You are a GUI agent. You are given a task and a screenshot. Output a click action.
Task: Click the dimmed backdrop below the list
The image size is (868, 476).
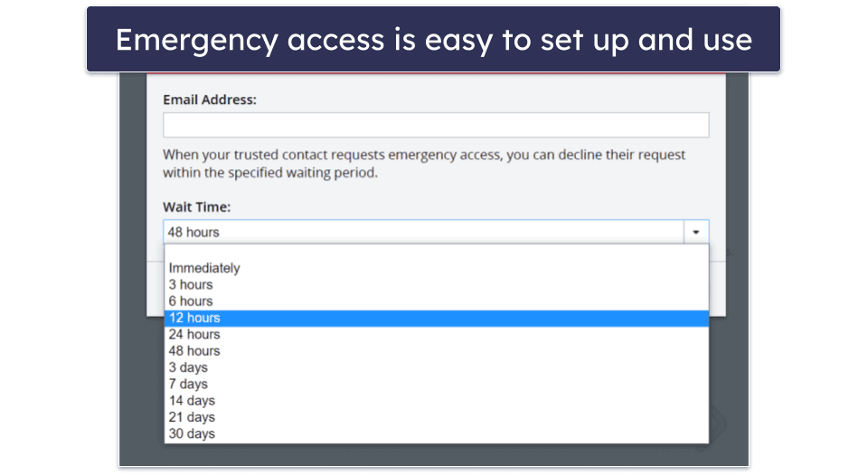tap(434, 455)
